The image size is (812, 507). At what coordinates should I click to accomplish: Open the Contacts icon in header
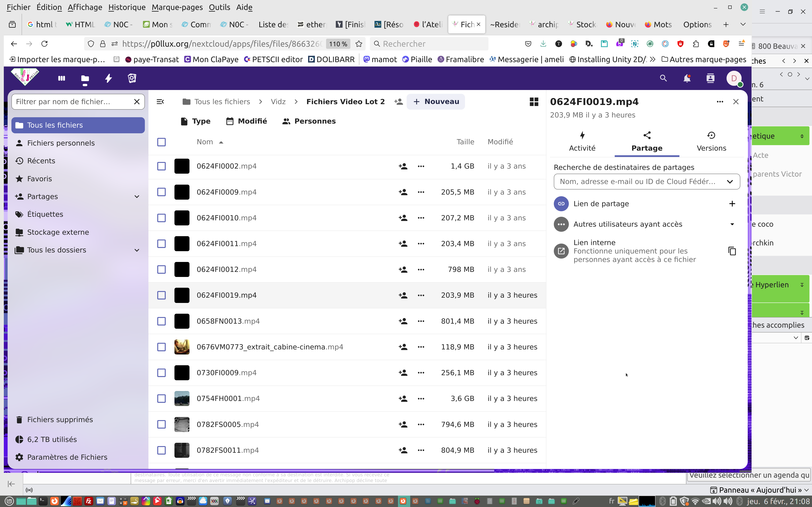tap(710, 78)
